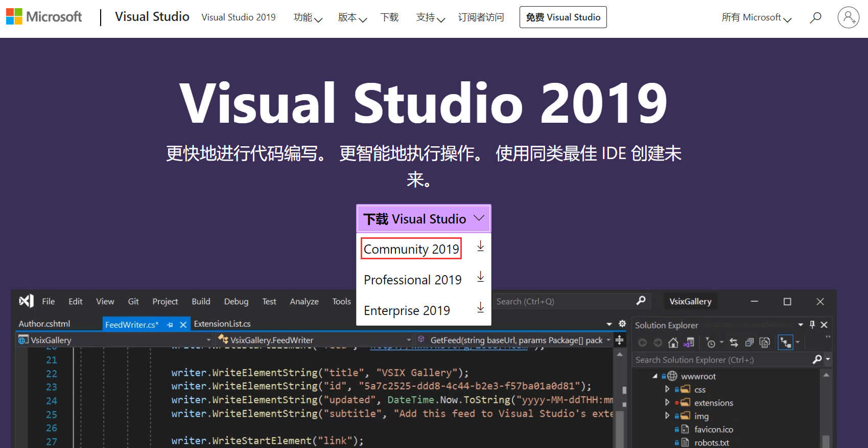The width and height of the screenshot is (868, 448).
Task: Select Community 2019 download option
Action: click(x=411, y=249)
